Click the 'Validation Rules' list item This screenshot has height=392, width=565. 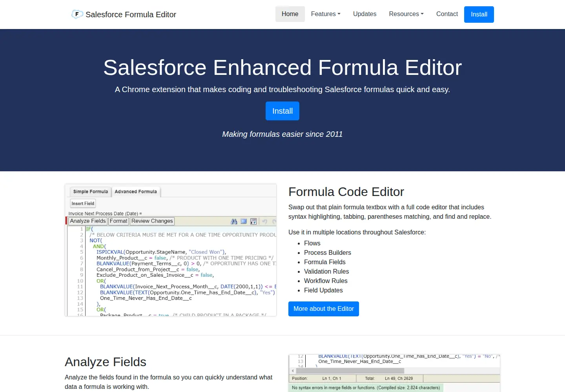pos(326,272)
